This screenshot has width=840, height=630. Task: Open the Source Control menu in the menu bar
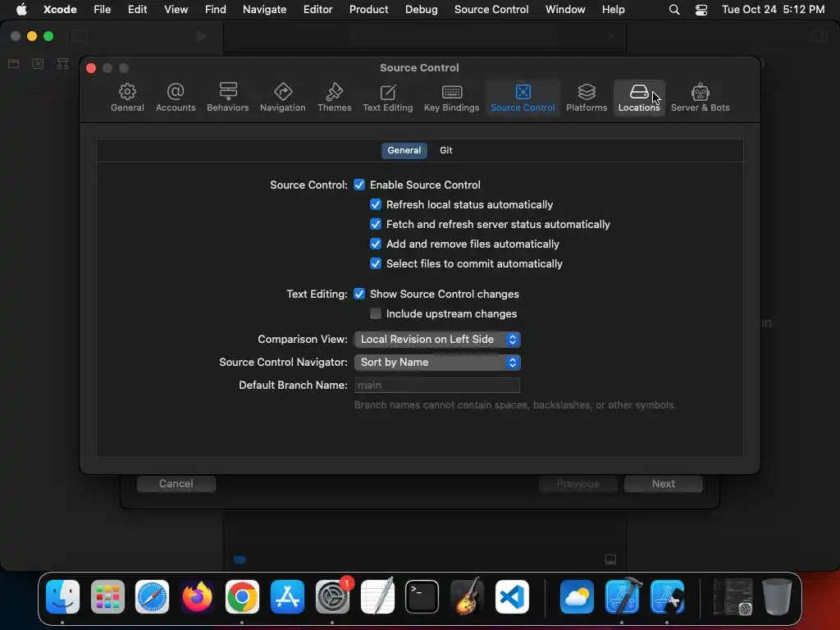[491, 10]
